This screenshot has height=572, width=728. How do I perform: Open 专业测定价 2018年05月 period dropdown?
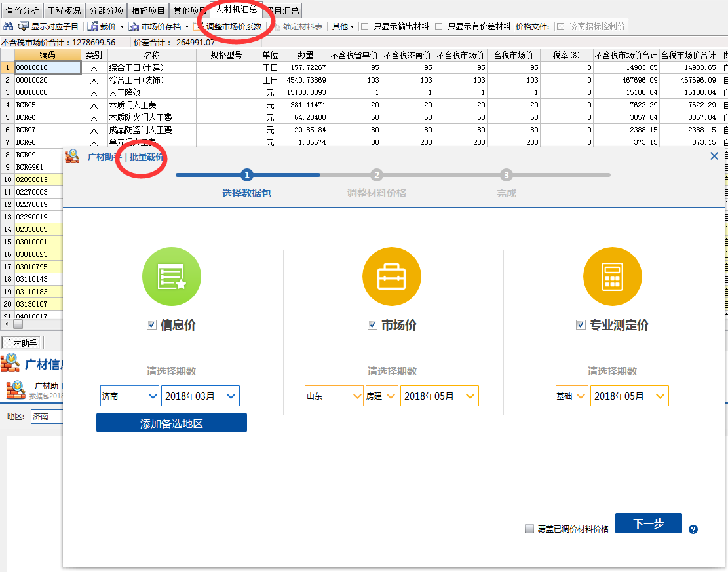pyautogui.click(x=630, y=396)
